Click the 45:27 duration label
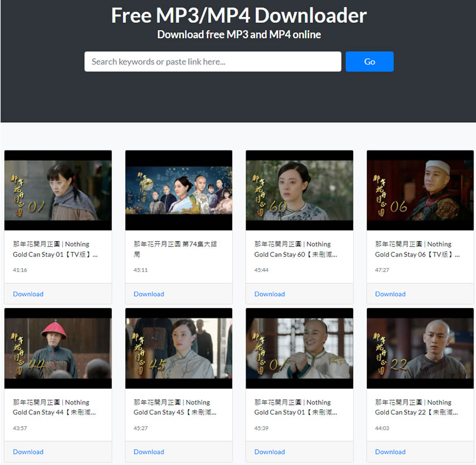Viewport: 476px width, 465px height. pos(140,428)
